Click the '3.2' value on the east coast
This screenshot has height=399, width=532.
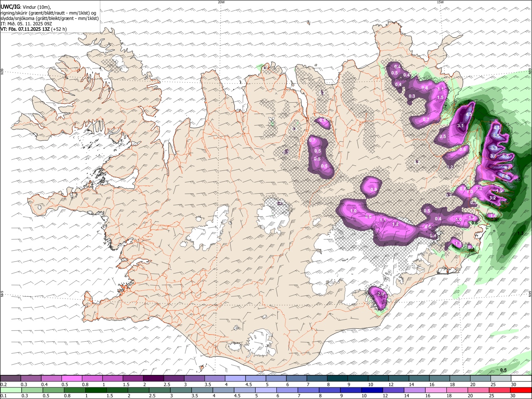pyautogui.click(x=493, y=198)
